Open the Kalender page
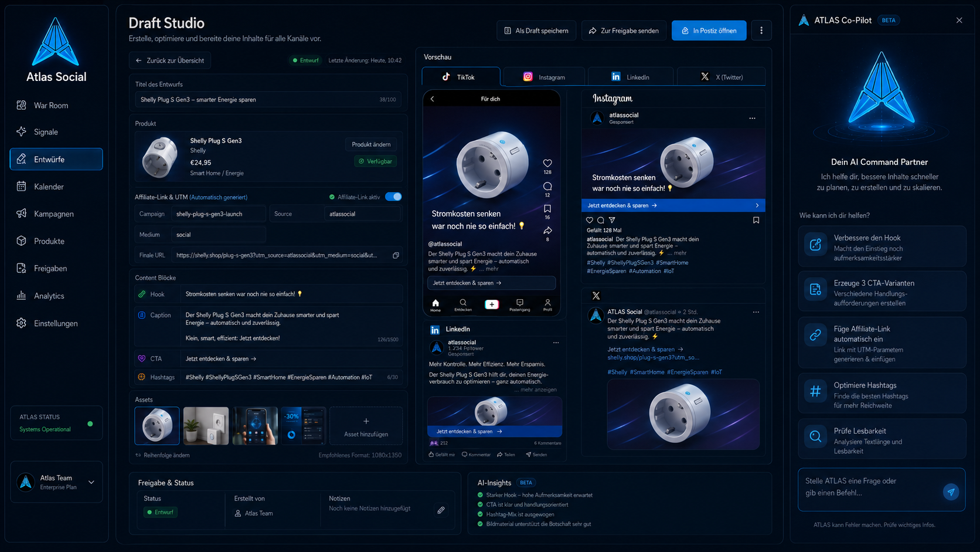980x552 pixels. coord(56,187)
